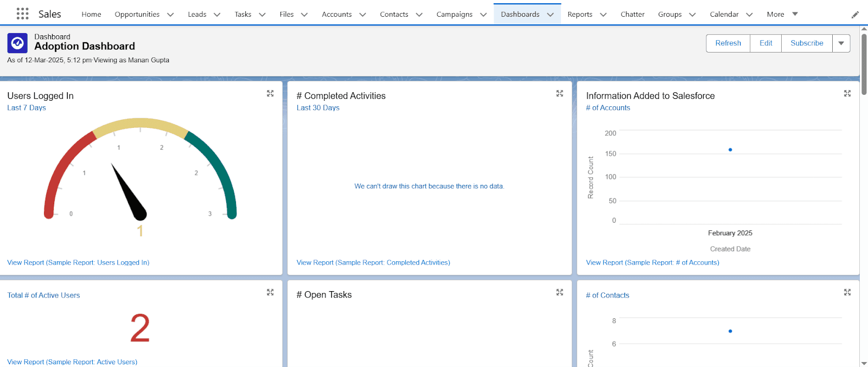868x367 pixels.
Task: Click the Adoption Dashboard gauge logo icon
Action: point(17,43)
